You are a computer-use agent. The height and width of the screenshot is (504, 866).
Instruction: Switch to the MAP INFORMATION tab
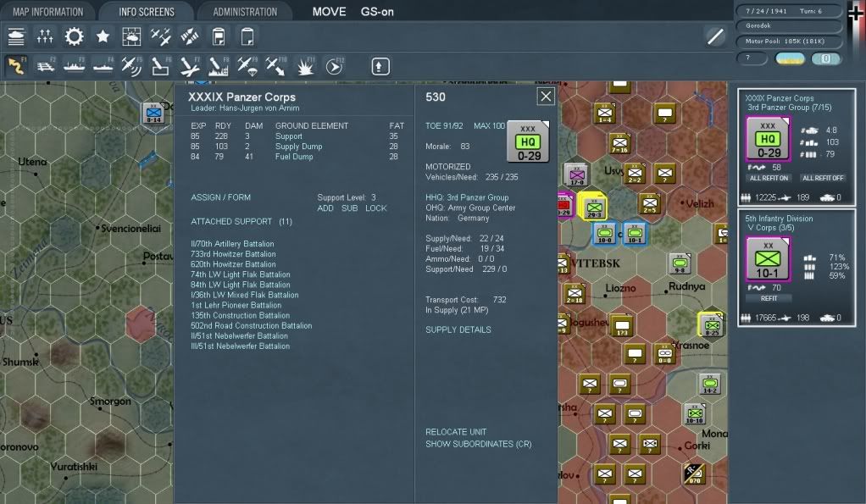(47, 12)
